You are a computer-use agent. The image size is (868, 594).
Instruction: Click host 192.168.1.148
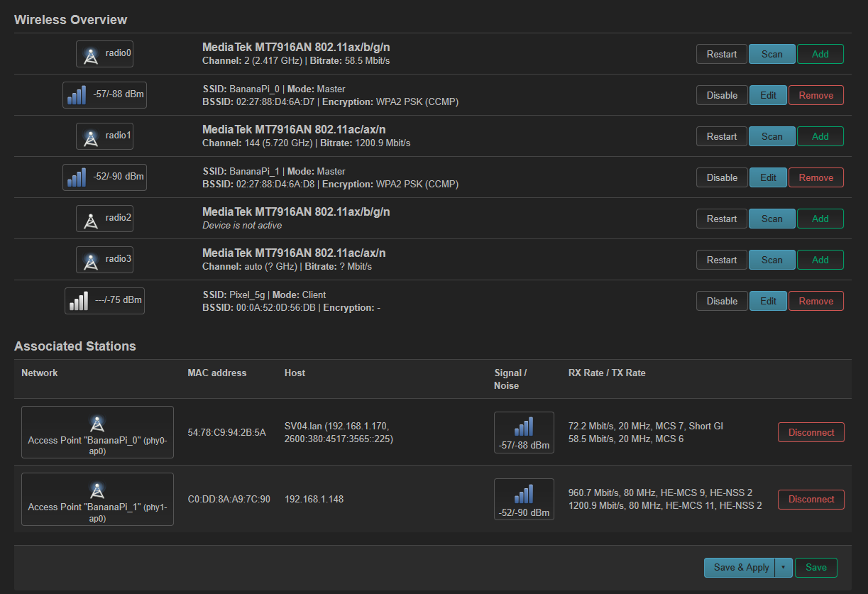click(x=314, y=499)
